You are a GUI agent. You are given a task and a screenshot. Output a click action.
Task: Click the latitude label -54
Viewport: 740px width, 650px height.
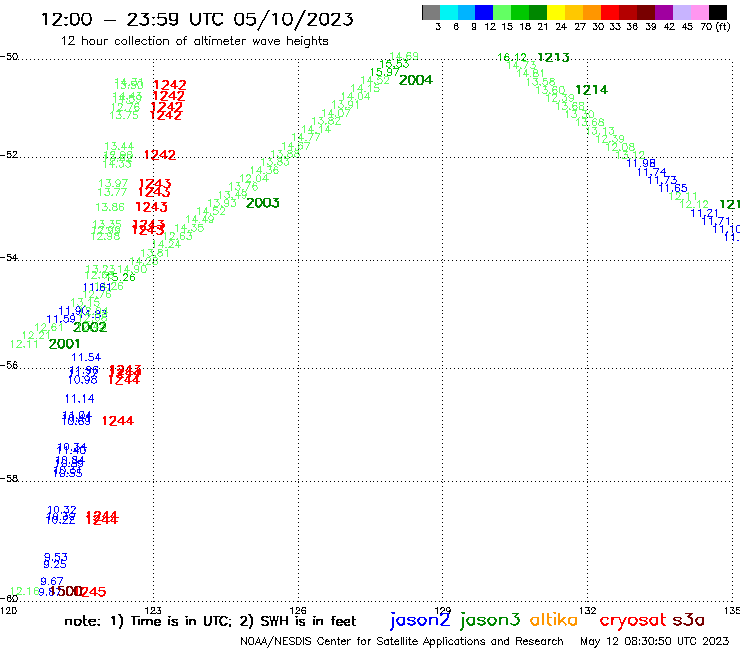(9, 258)
